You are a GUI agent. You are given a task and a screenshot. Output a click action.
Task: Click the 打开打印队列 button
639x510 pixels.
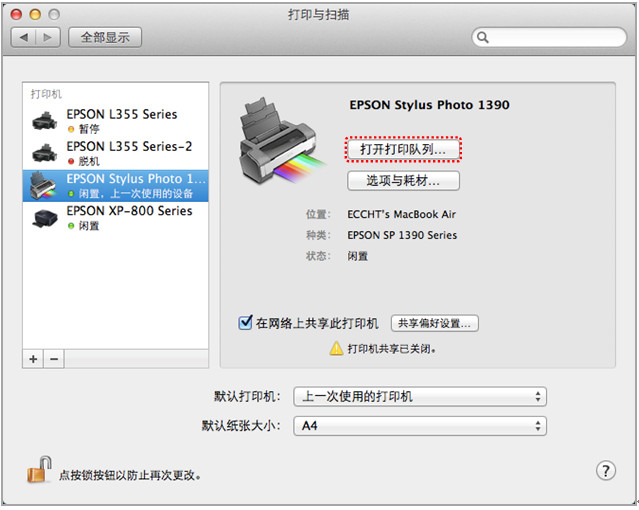tap(403, 149)
